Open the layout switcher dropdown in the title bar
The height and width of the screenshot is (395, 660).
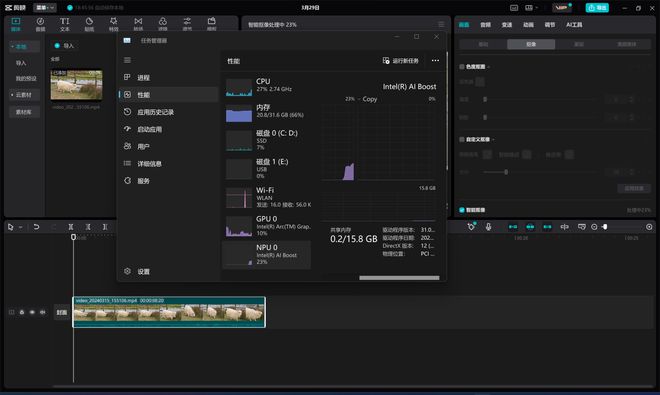click(x=531, y=8)
